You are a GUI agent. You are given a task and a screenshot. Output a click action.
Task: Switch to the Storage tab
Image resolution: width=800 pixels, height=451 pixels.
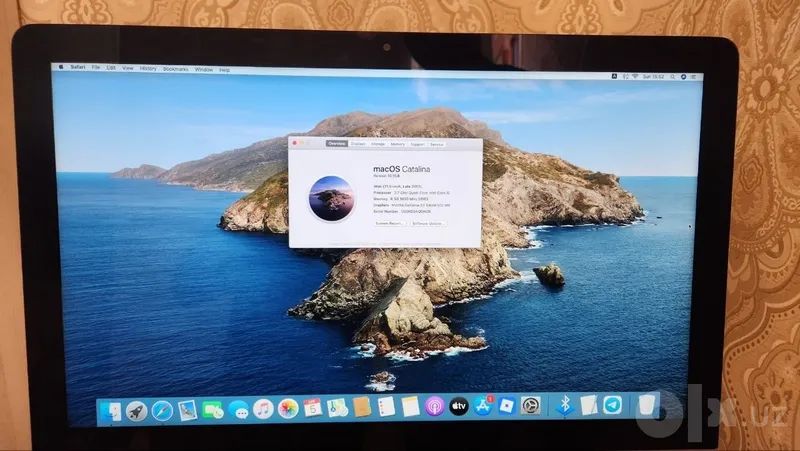[378, 144]
